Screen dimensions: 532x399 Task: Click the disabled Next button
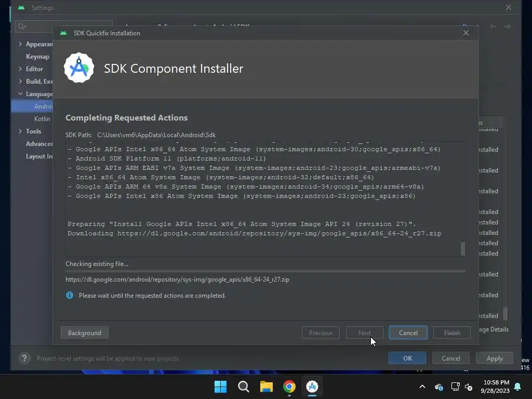pos(365,333)
